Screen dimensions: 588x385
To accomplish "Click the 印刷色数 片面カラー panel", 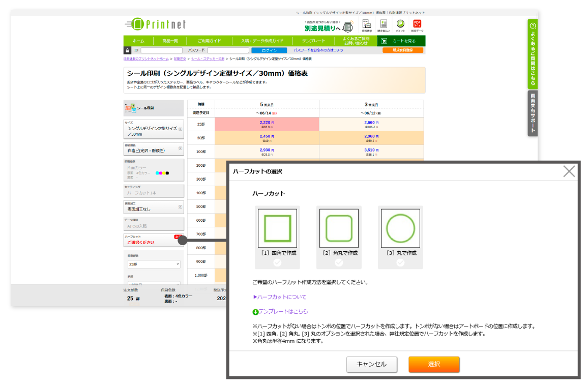I will tap(154, 170).
